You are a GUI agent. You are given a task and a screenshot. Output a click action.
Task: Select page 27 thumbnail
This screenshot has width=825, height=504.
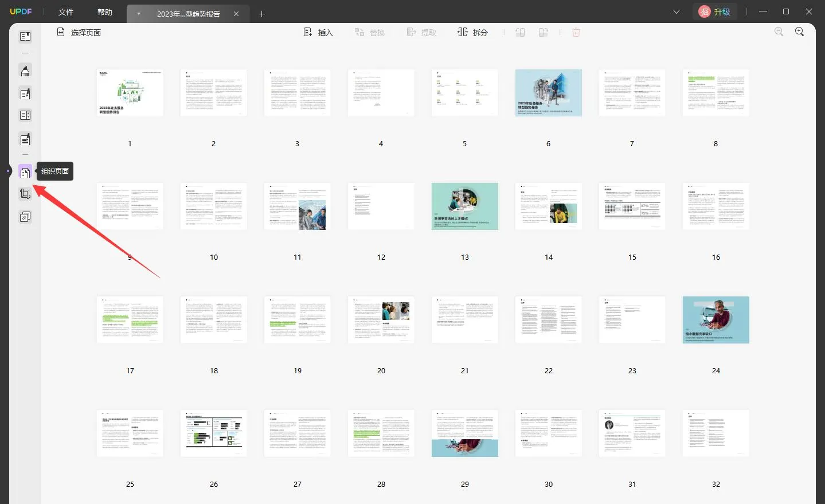(298, 433)
